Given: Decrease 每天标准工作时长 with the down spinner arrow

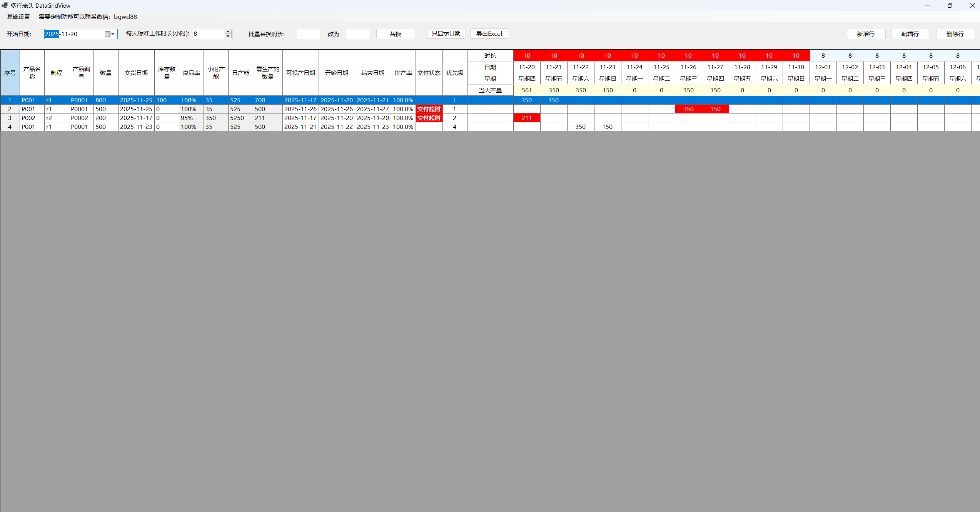Looking at the screenshot, I should pyautogui.click(x=228, y=36).
